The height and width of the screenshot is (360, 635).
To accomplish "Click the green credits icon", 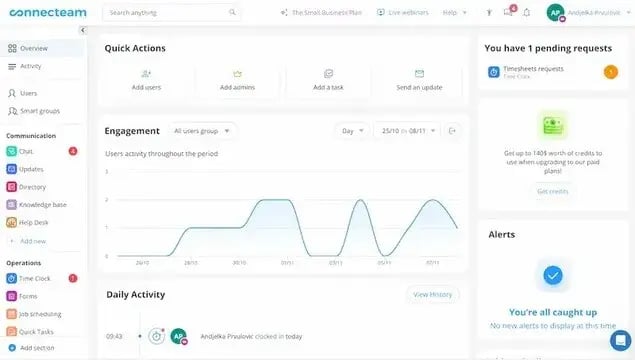I will coord(553,125).
